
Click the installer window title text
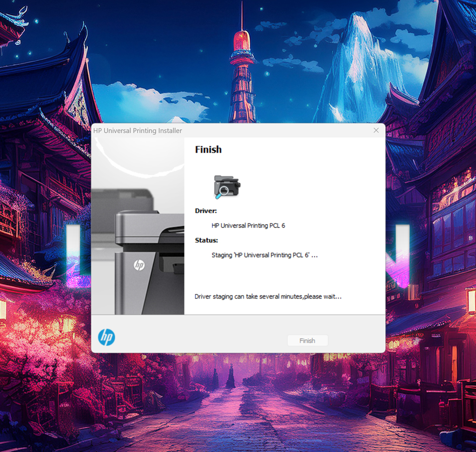coord(138,131)
